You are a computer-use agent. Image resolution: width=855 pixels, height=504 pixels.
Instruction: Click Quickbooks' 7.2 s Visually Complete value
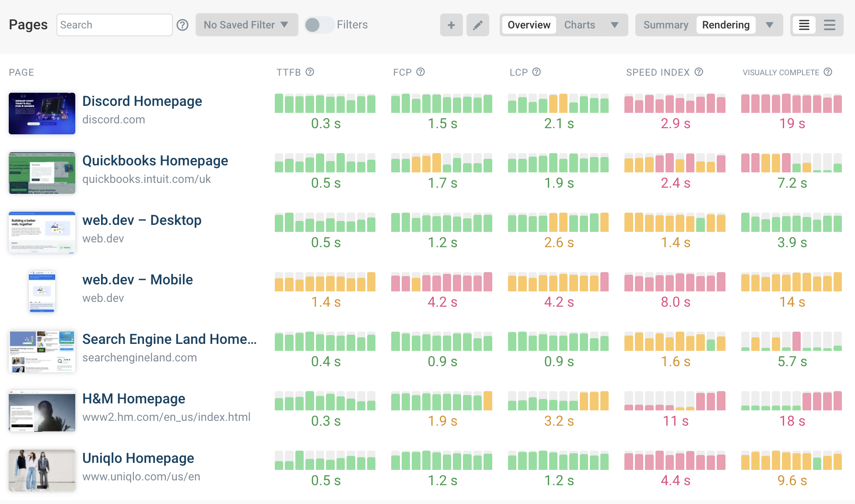(x=792, y=183)
